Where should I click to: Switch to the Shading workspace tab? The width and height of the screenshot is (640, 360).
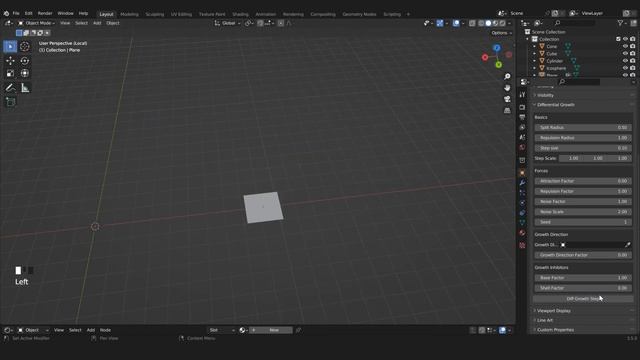240,14
